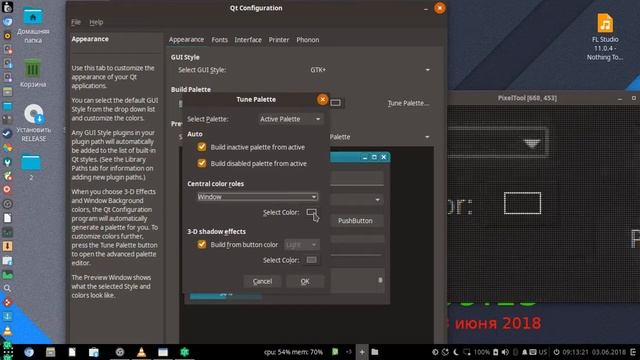Click the clock showing 09:13:21 03.06.2018
The width and height of the screenshot is (640, 360).
[x=594, y=352]
